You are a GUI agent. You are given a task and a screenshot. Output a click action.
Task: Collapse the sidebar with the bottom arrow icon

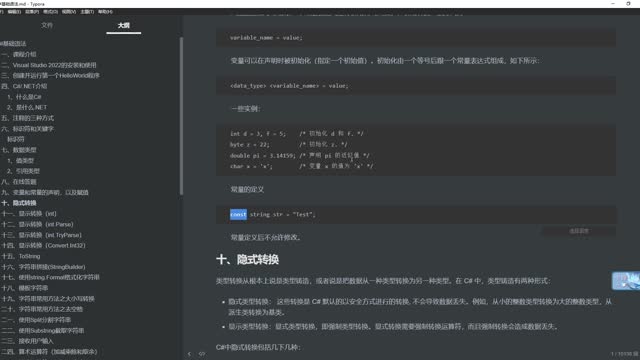click(189, 354)
